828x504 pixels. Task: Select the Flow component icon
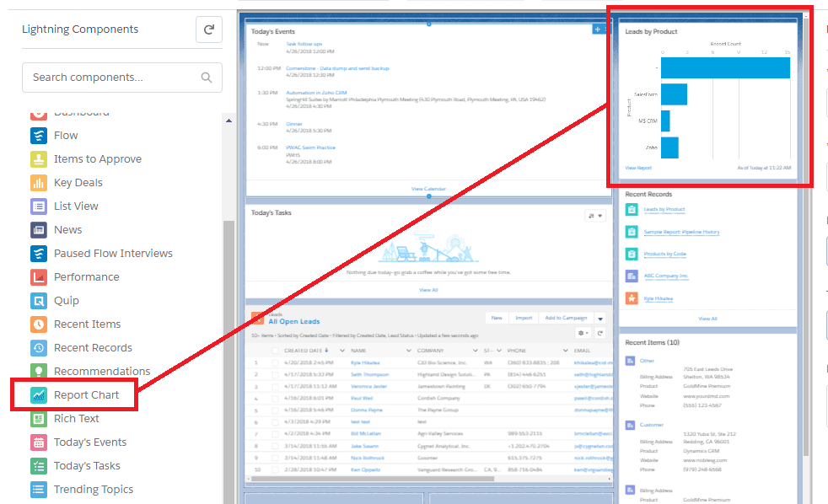[x=39, y=136]
